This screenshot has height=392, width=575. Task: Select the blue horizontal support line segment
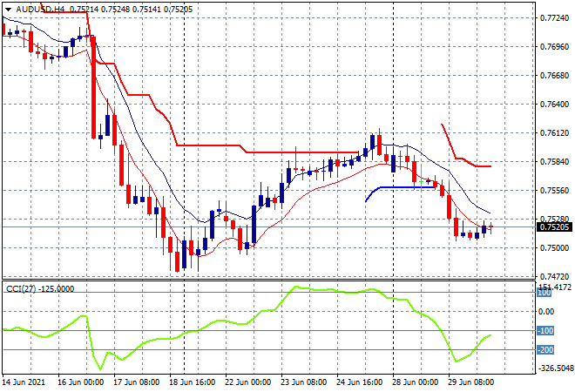[x=407, y=188]
